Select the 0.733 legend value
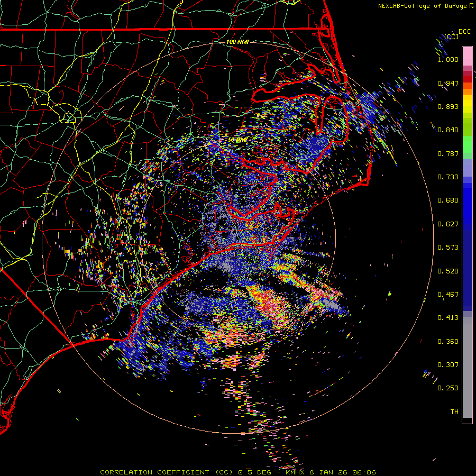476x476 pixels. click(x=448, y=177)
